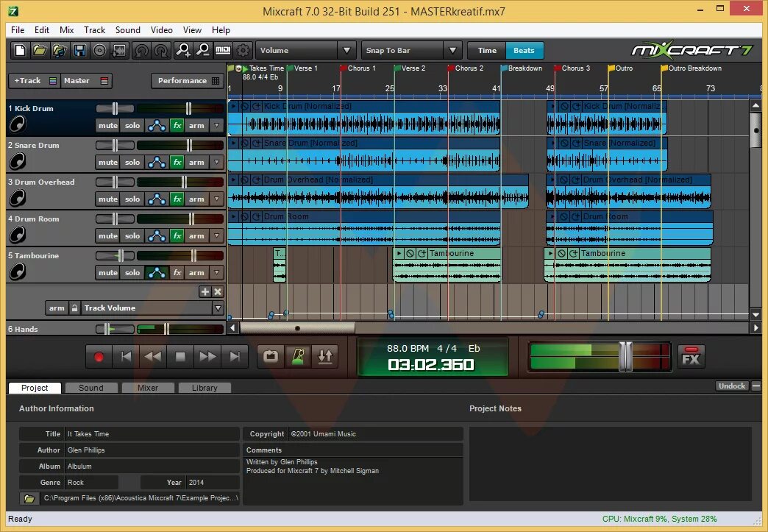768x532 pixels.
Task: Switch timeline display to Beats
Action: [x=524, y=51]
